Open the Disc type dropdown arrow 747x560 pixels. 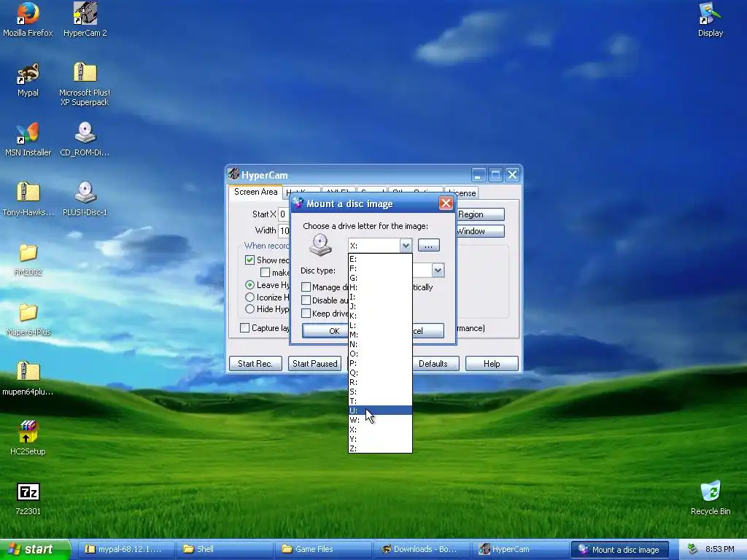point(438,271)
